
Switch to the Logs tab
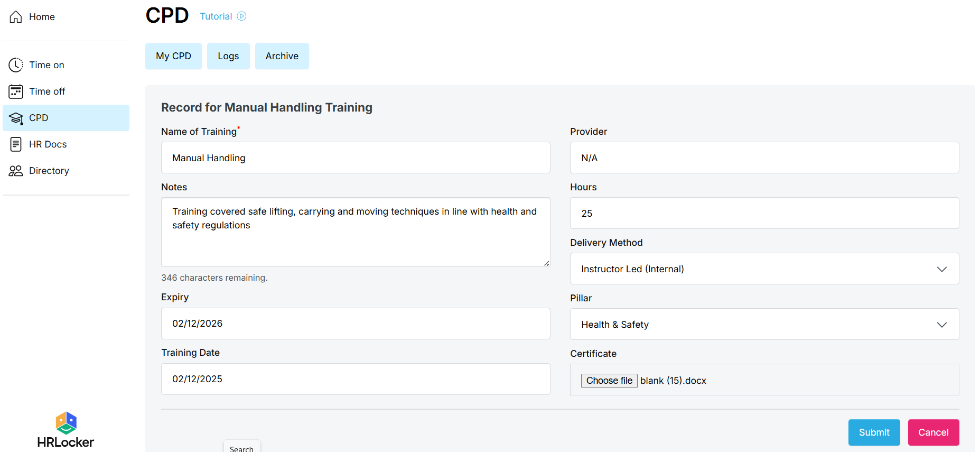click(x=228, y=56)
